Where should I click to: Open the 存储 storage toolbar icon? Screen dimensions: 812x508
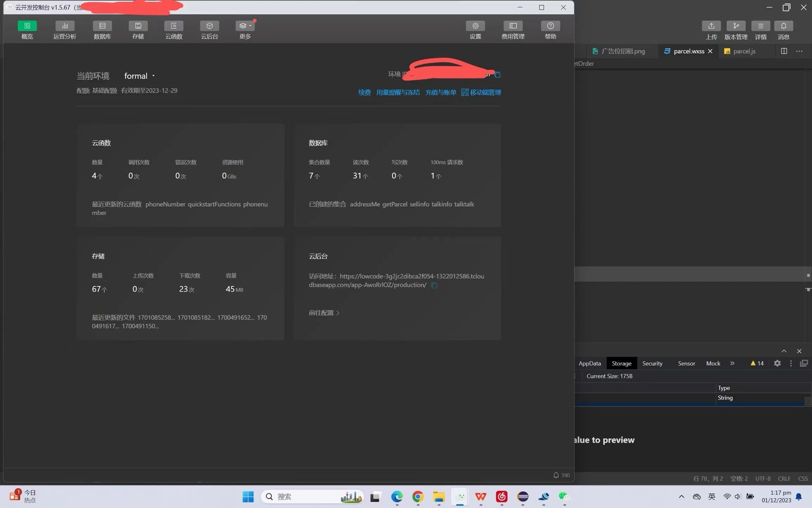[x=138, y=26]
